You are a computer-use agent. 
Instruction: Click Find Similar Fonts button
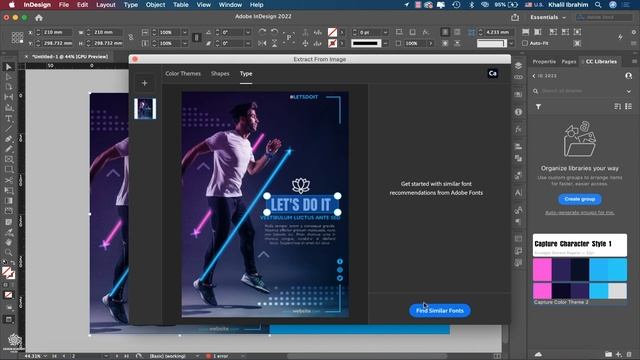coord(440,311)
